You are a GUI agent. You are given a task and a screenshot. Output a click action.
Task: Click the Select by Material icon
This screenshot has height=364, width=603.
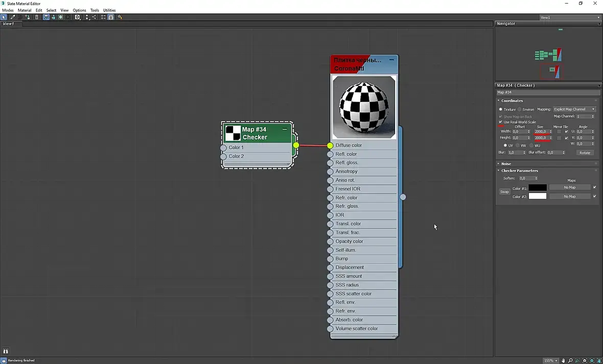click(120, 17)
